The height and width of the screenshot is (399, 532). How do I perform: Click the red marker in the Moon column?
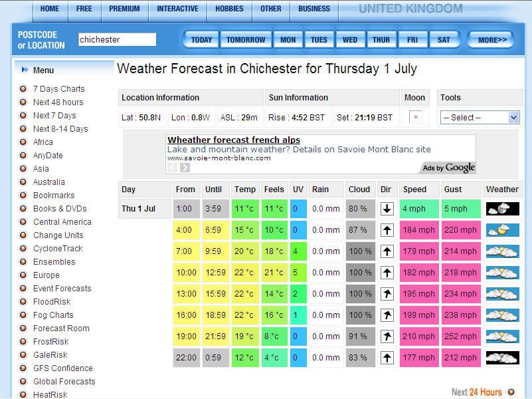(x=415, y=116)
